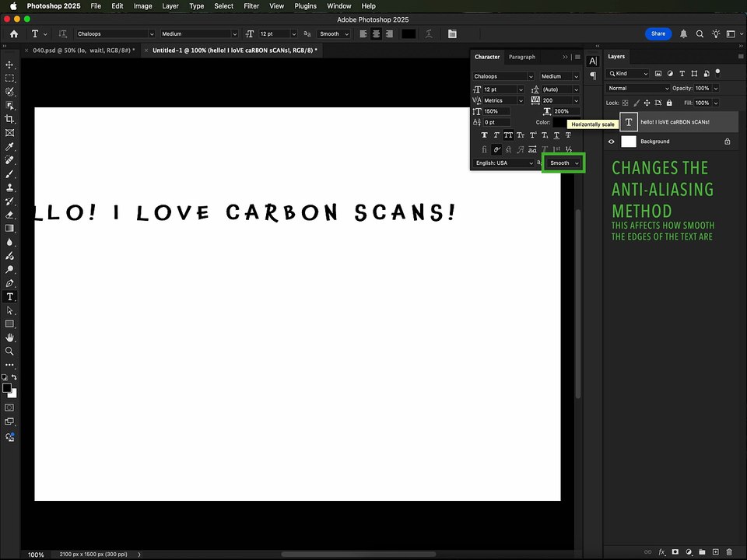Screen dimensions: 747x560
Task: Open the Normal blend mode dropdown
Action: pos(638,88)
